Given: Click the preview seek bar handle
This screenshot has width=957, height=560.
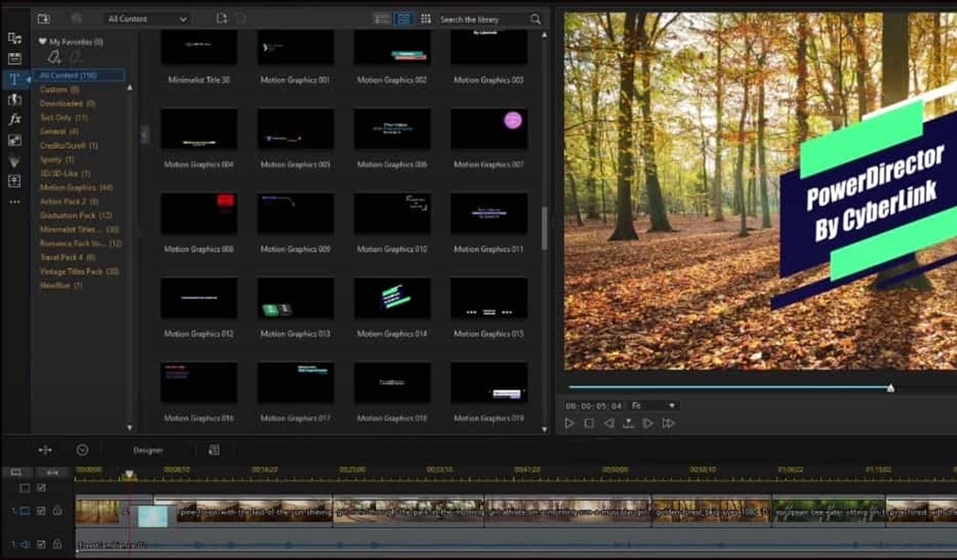Looking at the screenshot, I should coord(890,388).
